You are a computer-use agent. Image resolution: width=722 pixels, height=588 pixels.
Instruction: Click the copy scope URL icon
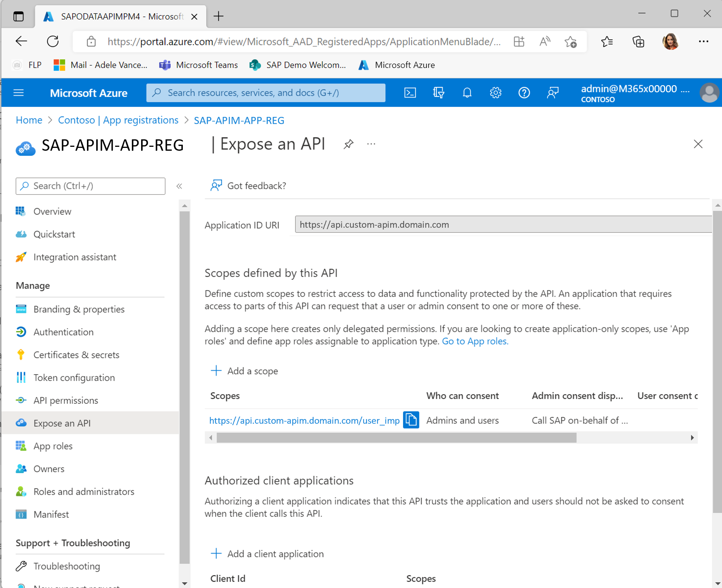(411, 419)
